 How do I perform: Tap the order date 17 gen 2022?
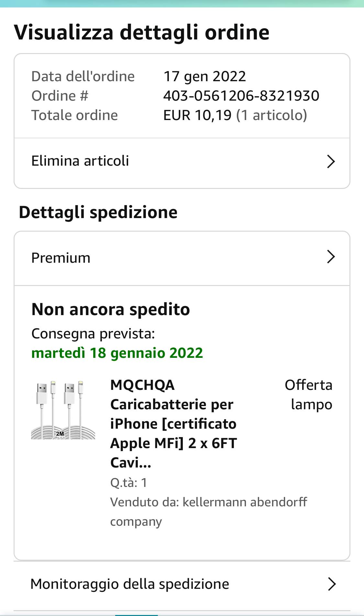coord(204,77)
